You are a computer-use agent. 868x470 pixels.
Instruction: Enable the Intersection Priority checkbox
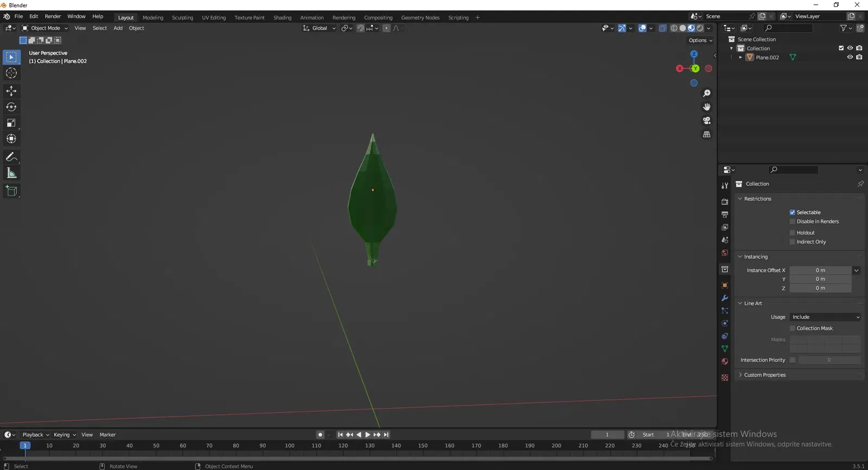(x=792, y=360)
